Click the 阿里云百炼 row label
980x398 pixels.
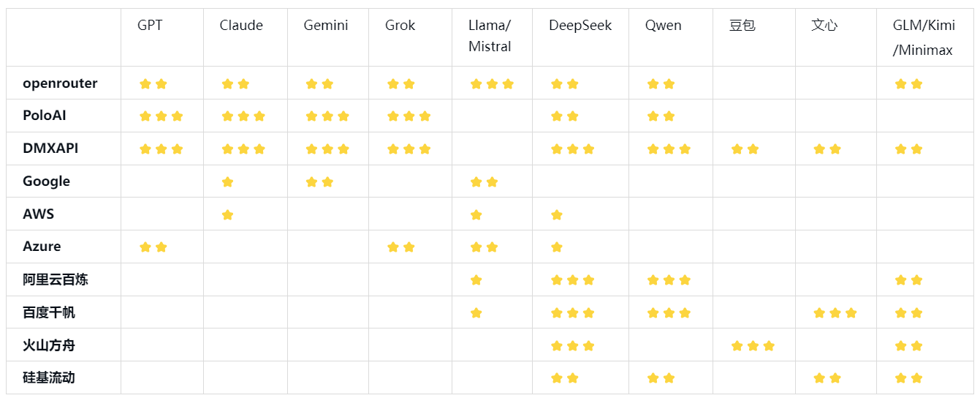(56, 279)
